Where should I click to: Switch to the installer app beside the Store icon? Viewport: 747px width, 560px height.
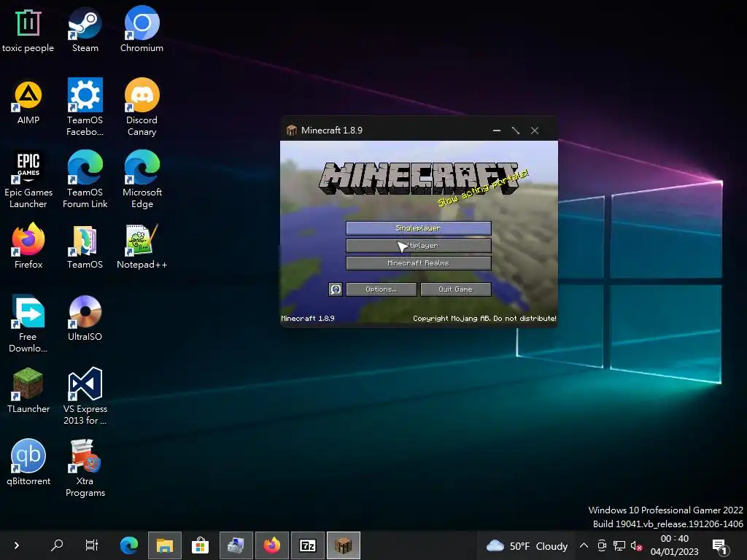pyautogui.click(x=236, y=545)
